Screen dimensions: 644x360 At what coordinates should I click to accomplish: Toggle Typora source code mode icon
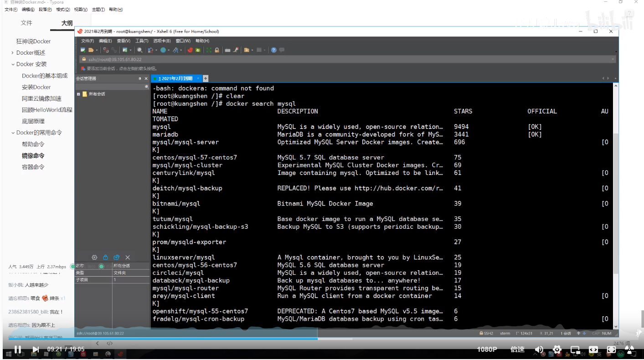(110, 343)
